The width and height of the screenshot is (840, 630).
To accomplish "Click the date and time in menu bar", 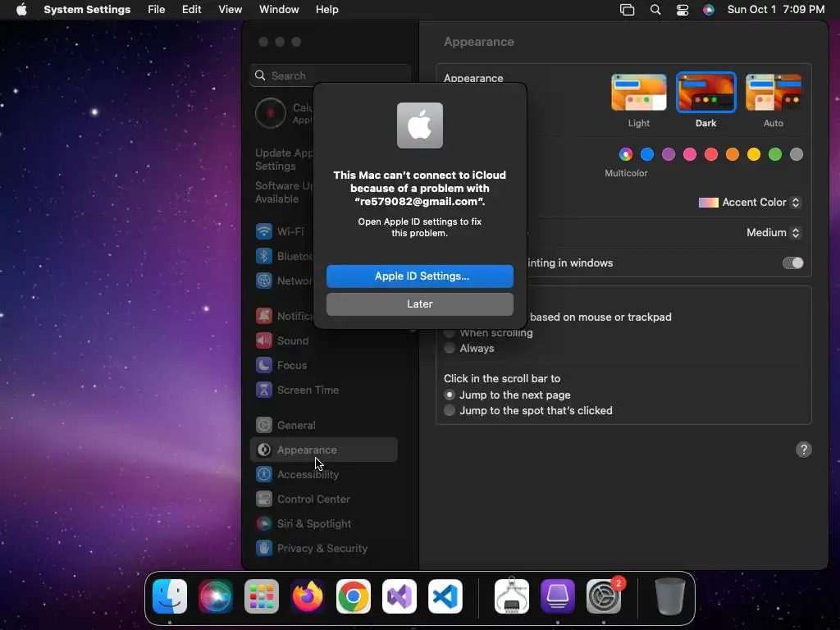I will [x=776, y=10].
